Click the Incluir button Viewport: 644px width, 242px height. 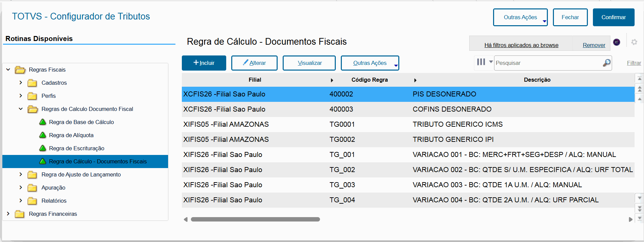204,63
